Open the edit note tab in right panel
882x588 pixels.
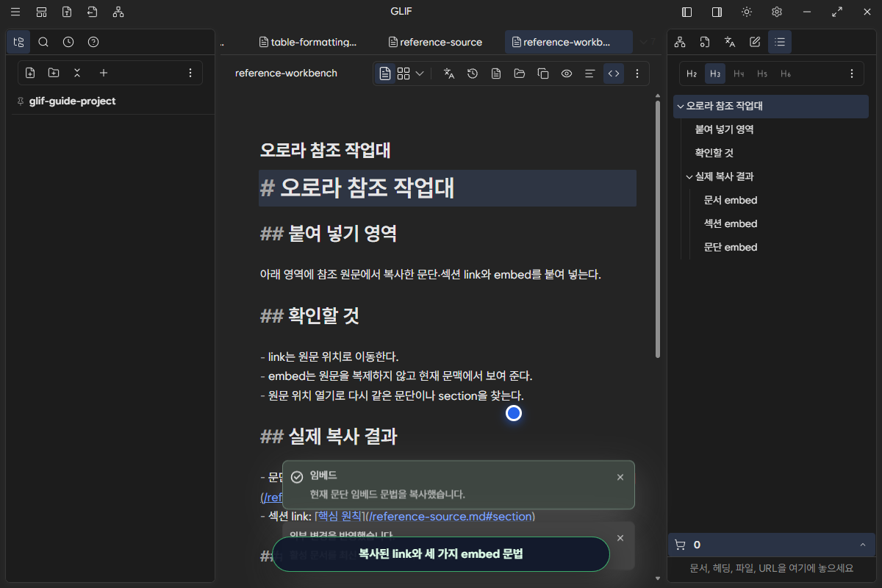(x=755, y=42)
